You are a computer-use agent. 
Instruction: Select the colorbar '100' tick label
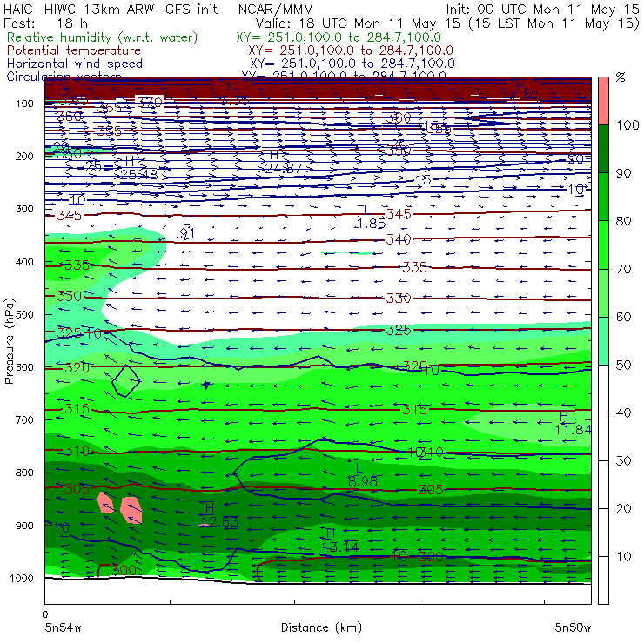(x=627, y=124)
